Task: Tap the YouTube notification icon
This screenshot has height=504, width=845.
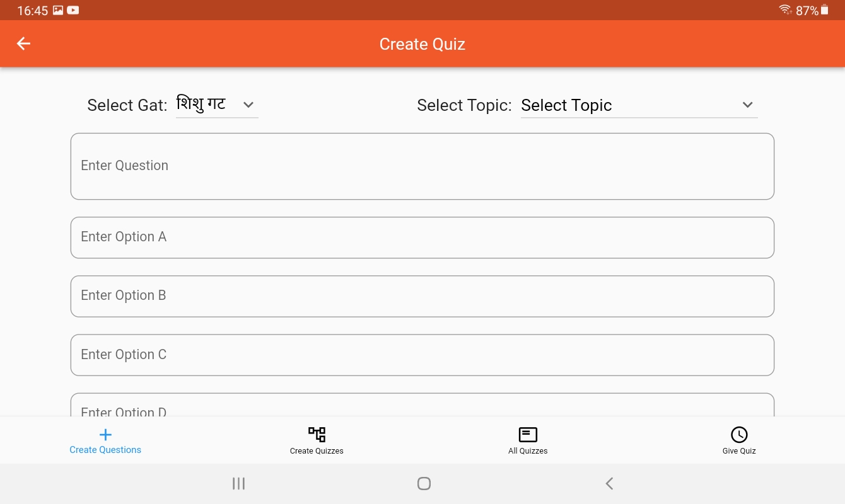Action: pos(73,10)
